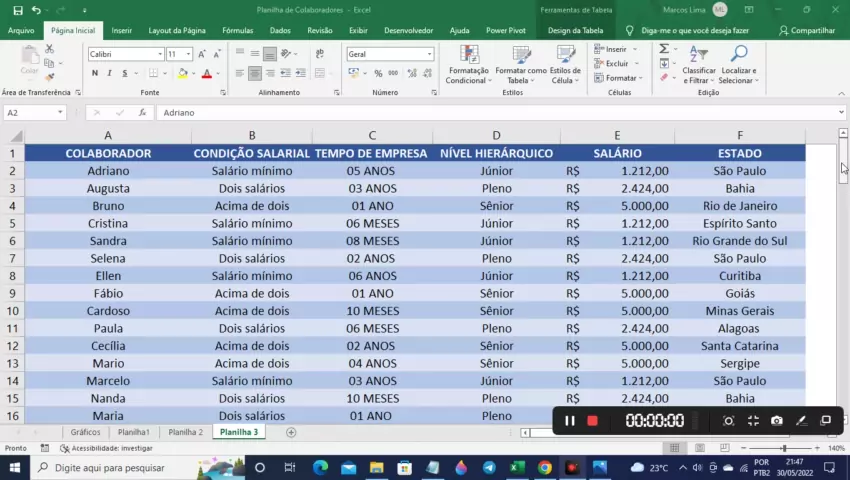
Task: Toggle underline (S) formatting button
Action: pos(125,73)
